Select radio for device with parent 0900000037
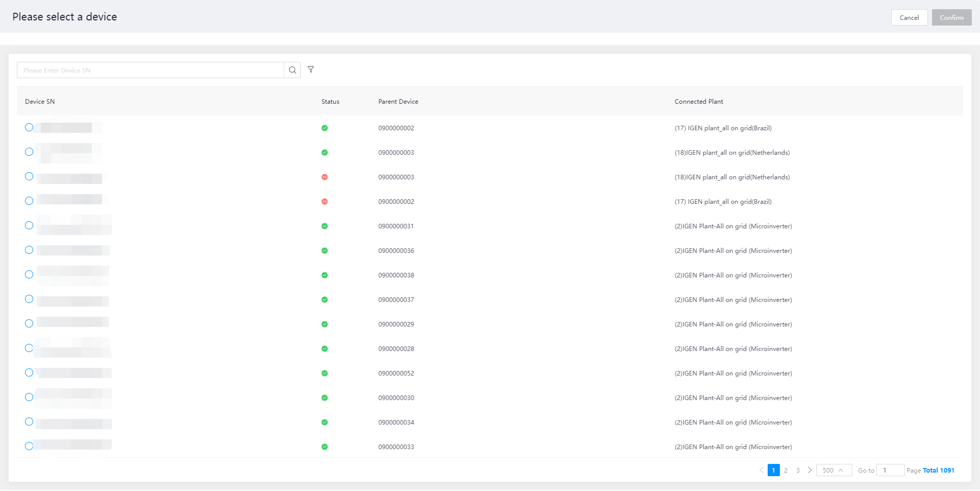980x491 pixels. point(29,299)
